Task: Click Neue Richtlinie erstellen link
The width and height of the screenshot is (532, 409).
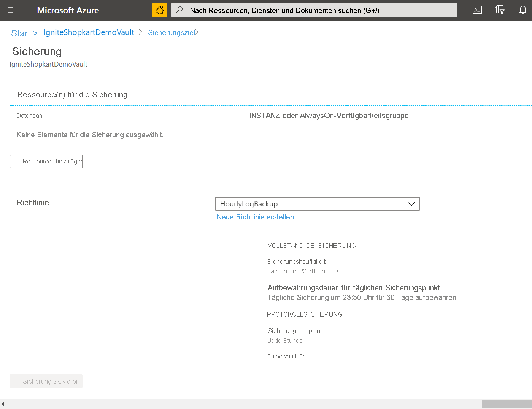Action: (255, 217)
